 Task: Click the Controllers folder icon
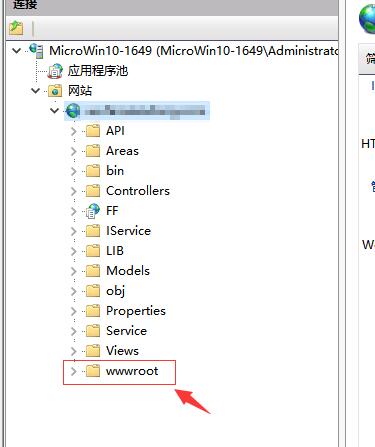click(93, 191)
